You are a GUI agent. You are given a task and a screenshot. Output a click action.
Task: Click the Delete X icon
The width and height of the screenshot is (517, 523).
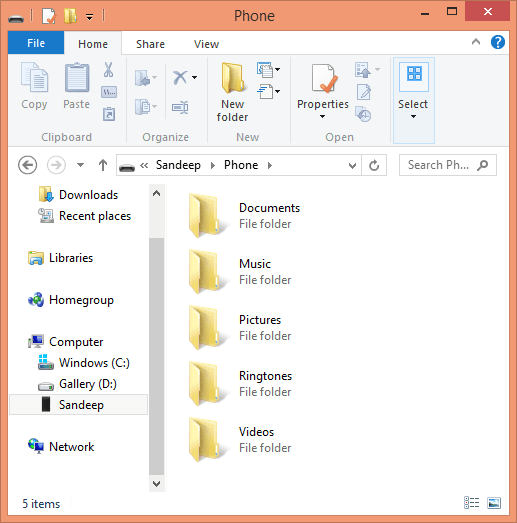click(180, 77)
